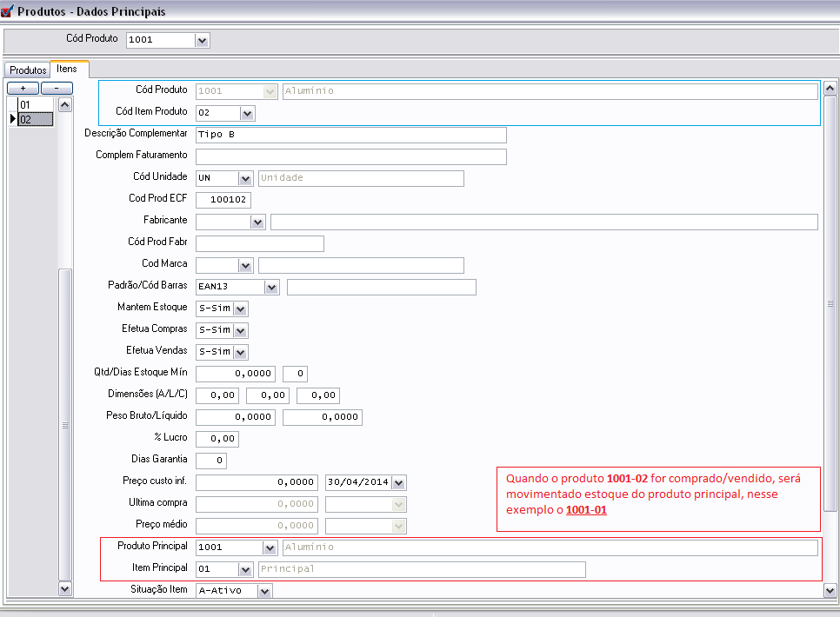Expand the Item Principal dropdown
This screenshot has width=840, height=617.
coord(247,570)
